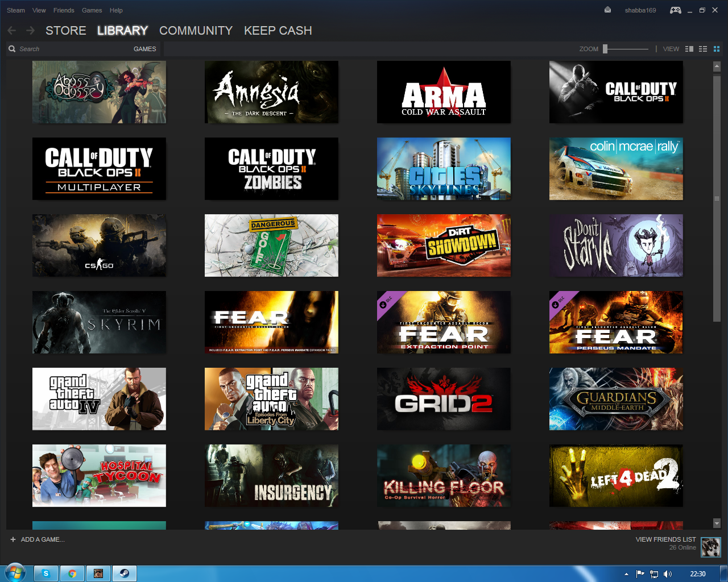This screenshot has height=582, width=728.
Task: Open VIEW FRIENDS LIST
Action: (x=665, y=539)
